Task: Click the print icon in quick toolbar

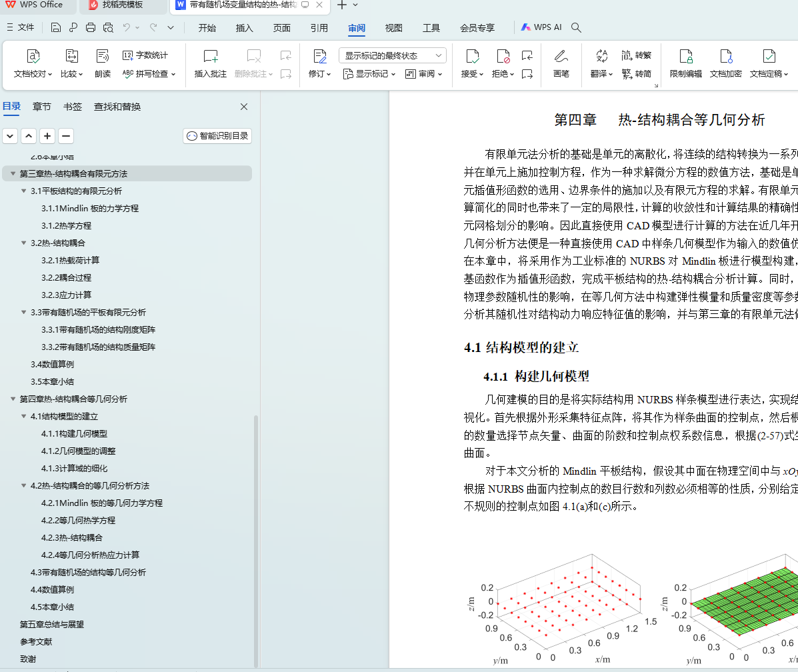Action: pos(91,27)
